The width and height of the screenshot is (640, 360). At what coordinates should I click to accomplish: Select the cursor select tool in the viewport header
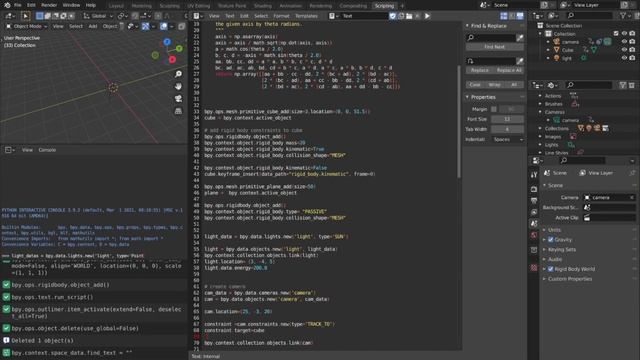pyautogui.click(x=25, y=16)
